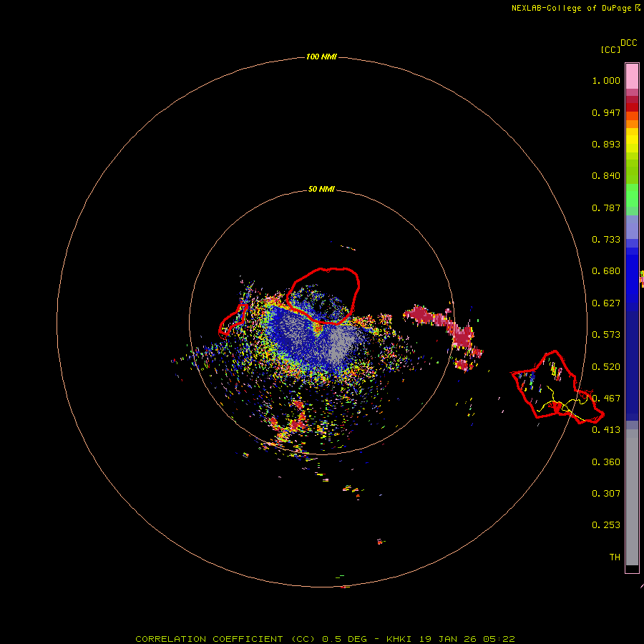Click the red-outlined island at right edge
The width and height of the screenshot is (644, 644).
(x=557, y=387)
